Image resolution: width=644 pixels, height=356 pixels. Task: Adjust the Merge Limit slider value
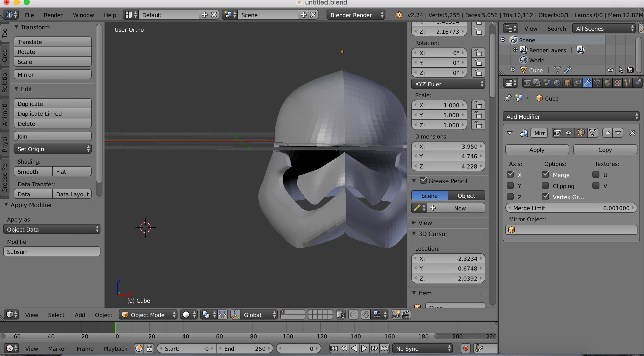coord(571,208)
